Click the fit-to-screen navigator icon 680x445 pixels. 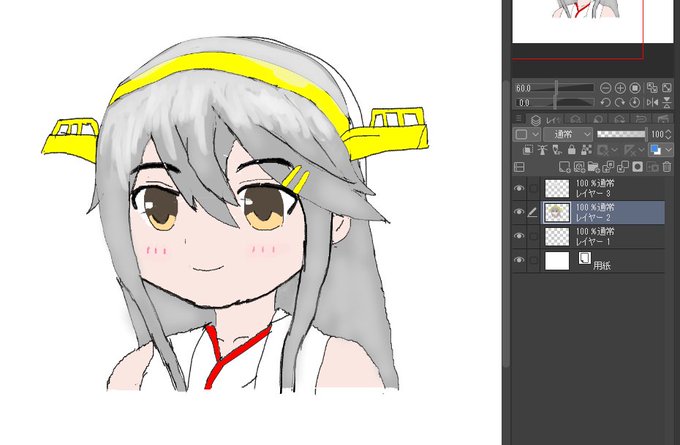click(x=652, y=88)
